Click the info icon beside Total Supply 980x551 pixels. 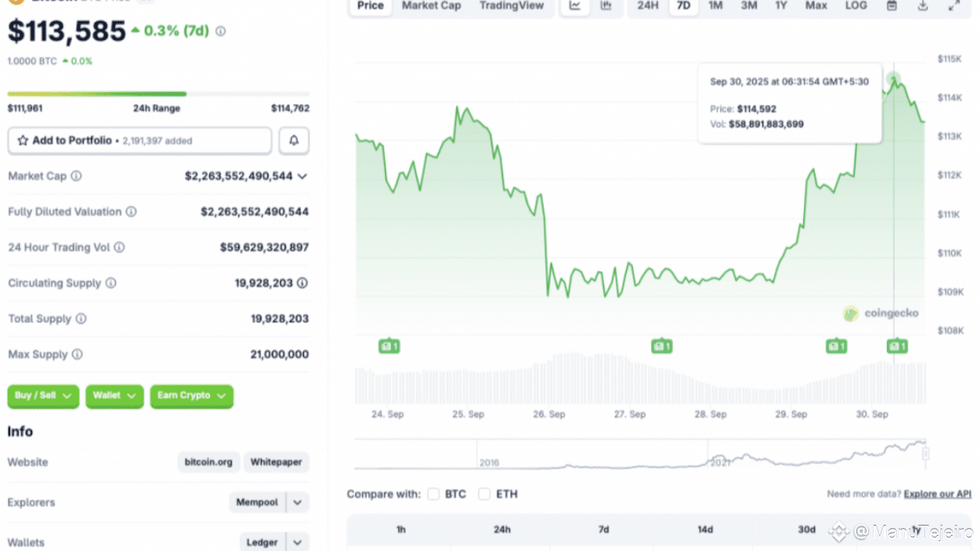[80, 319]
